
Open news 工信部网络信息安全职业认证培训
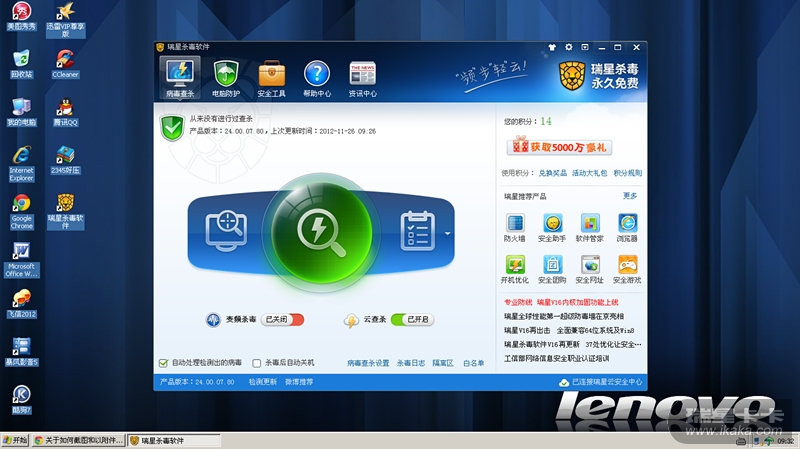557,359
